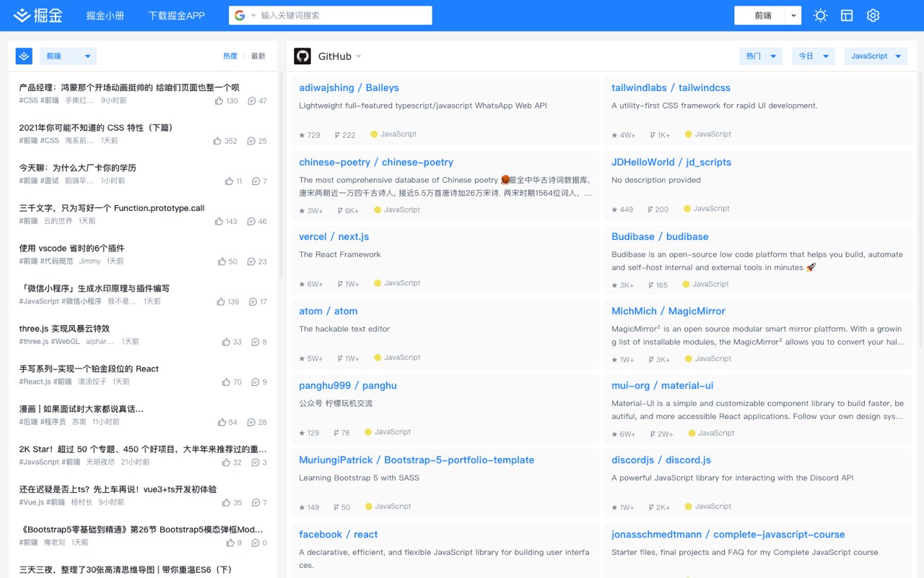
Task: Open article 手写系列-实现一个铂金段位的 React
Action: coord(89,368)
